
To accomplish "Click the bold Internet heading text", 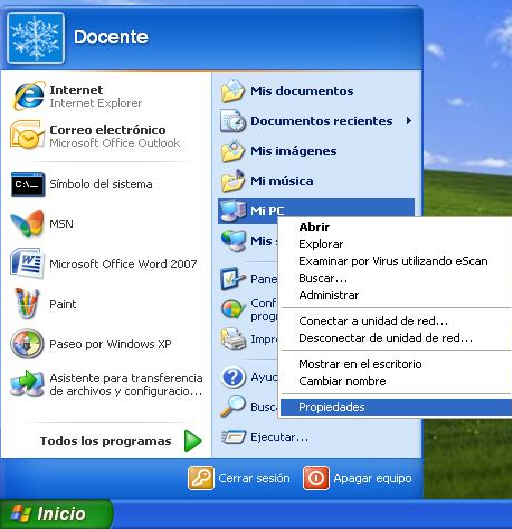I will click(x=76, y=90).
